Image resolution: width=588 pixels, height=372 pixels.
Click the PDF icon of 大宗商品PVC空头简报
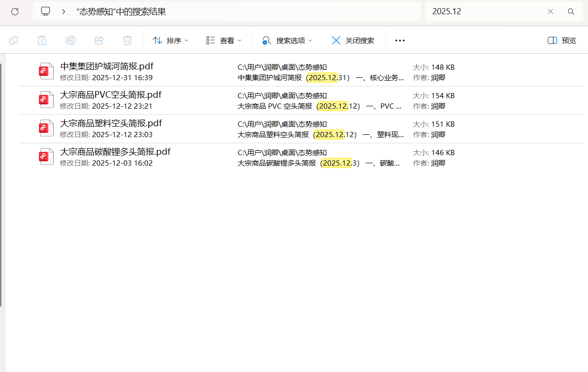click(x=46, y=100)
